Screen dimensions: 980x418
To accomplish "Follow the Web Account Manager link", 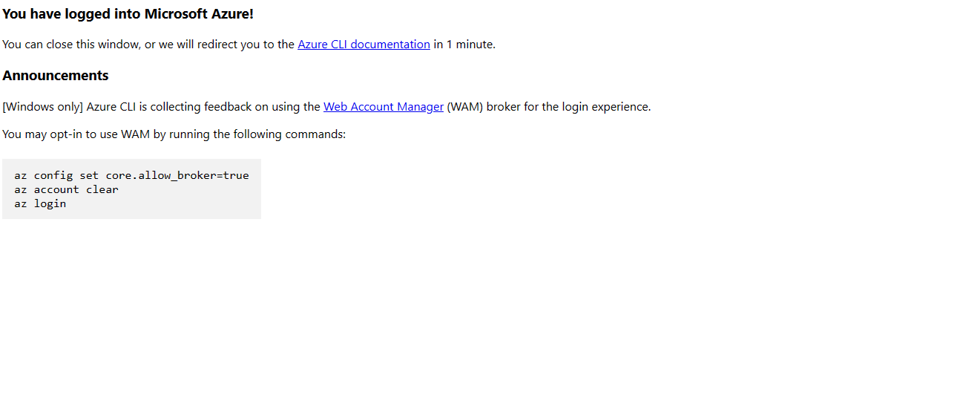I will coord(384,107).
